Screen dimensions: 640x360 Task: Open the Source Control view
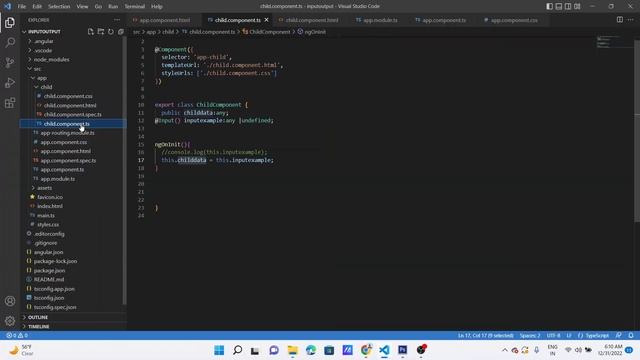(10, 62)
